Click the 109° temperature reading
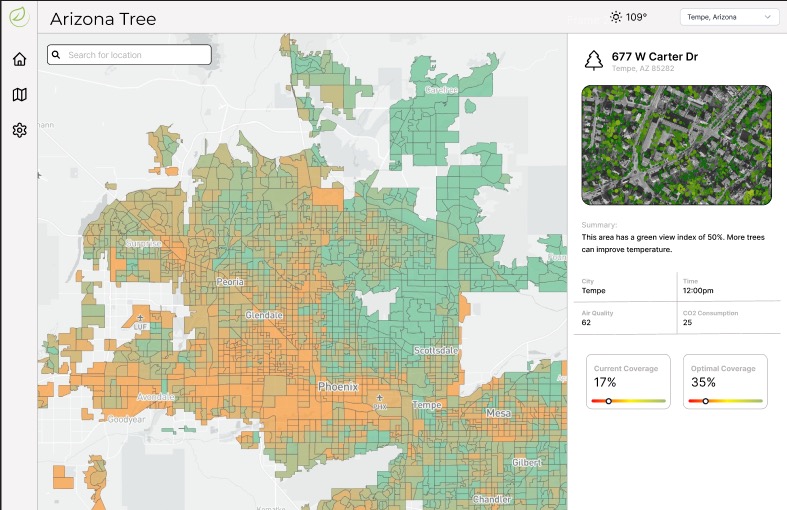This screenshot has height=510, width=787. click(x=636, y=17)
